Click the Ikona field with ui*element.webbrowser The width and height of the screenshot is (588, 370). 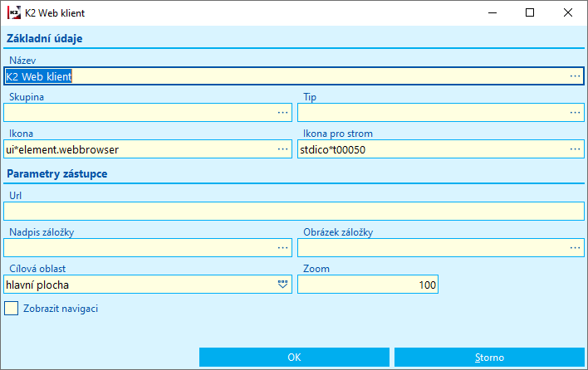click(148, 149)
